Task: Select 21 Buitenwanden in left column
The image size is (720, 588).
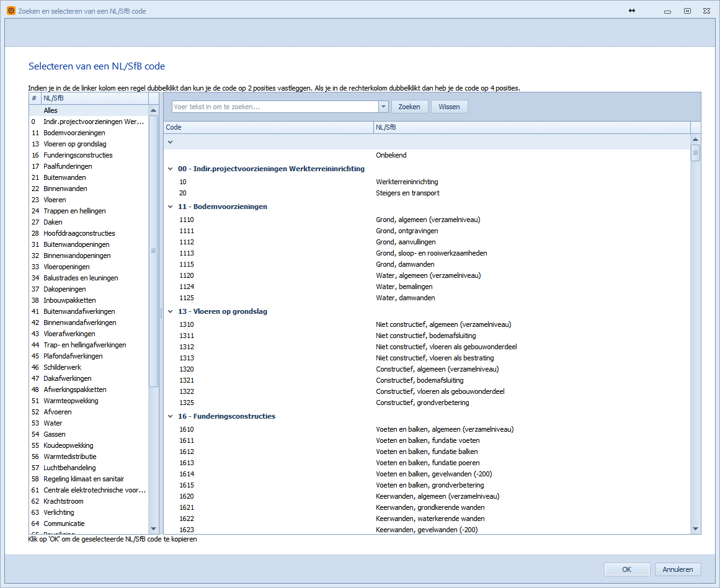Action: tap(65, 177)
